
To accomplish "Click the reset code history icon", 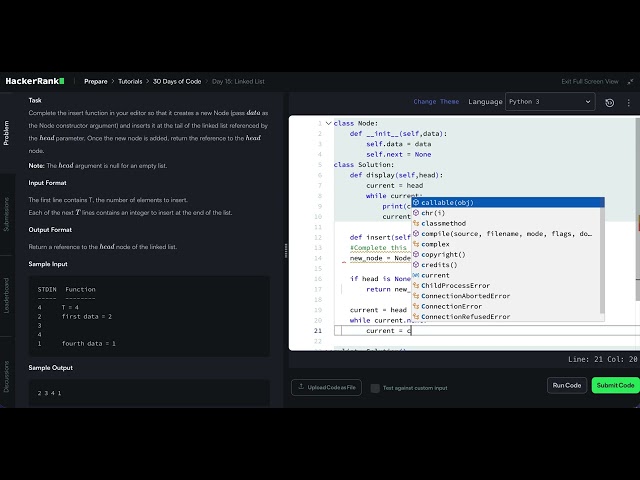I will pos(609,103).
